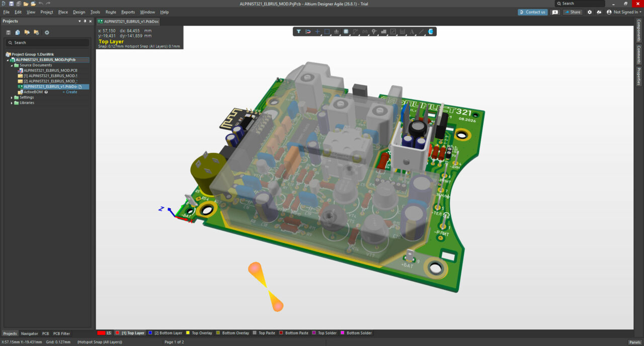
Task: Collapse the Source Documents folder
Action: [x=12, y=65]
